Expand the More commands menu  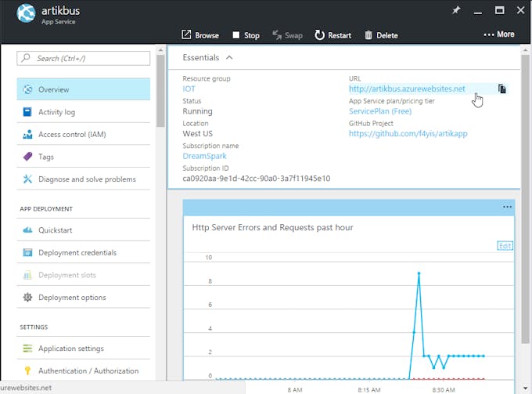click(499, 34)
